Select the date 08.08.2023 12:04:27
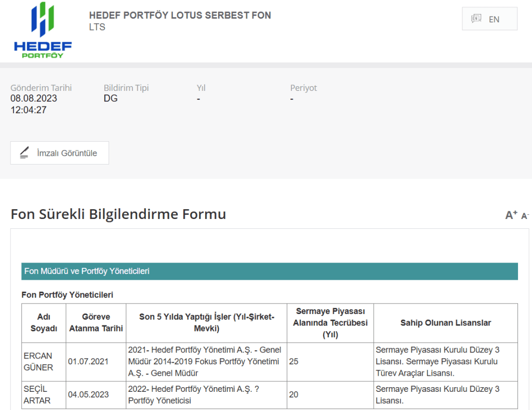The height and width of the screenshot is (410, 532). coord(34,104)
